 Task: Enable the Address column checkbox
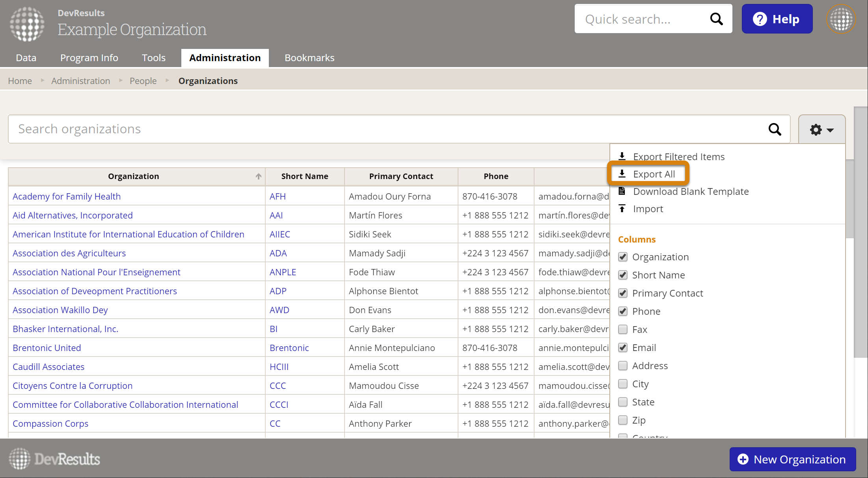[623, 366]
